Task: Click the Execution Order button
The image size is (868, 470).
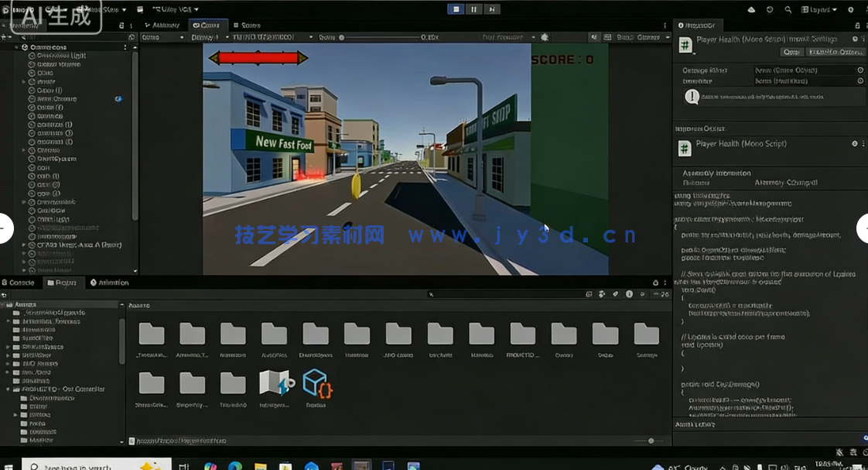Action: [834, 51]
